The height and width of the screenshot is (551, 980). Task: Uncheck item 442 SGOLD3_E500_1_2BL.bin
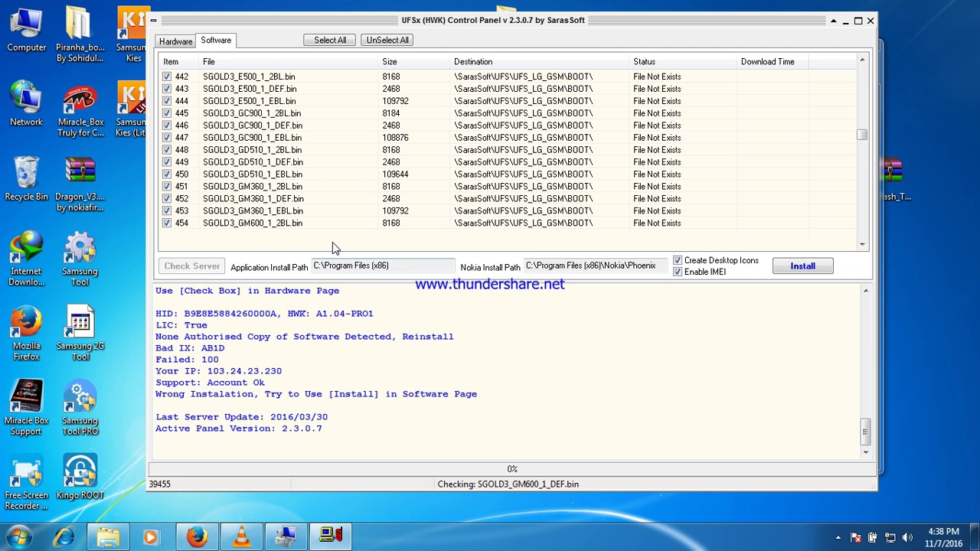pyautogui.click(x=167, y=77)
